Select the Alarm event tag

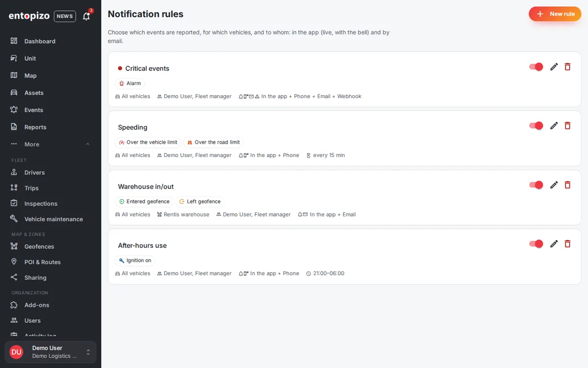pyautogui.click(x=130, y=83)
